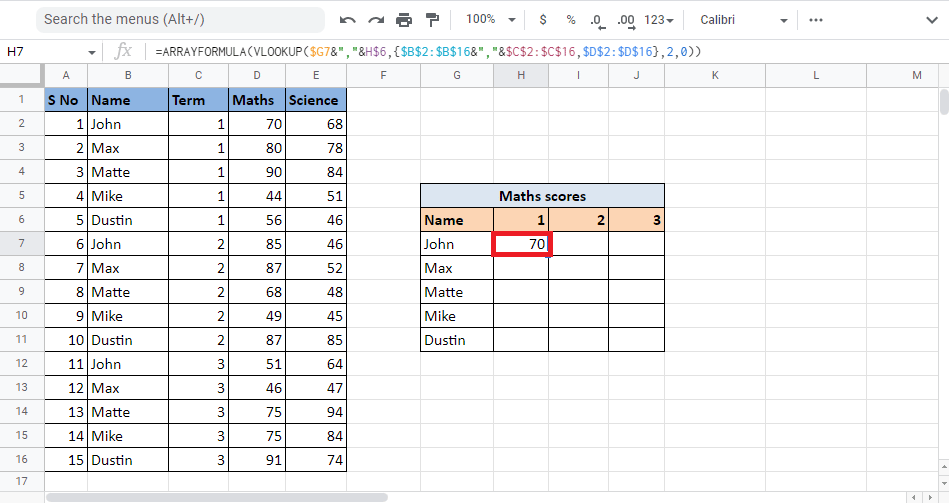
Task: Open the Name box H7 dropdown arrow
Action: coord(92,52)
